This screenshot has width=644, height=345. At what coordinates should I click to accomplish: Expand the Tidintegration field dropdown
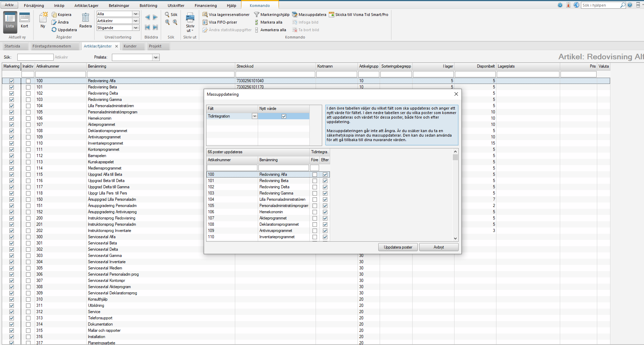[255, 116]
